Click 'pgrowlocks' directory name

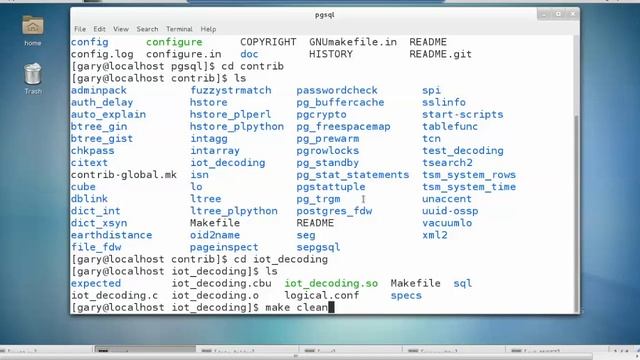tap(328, 151)
